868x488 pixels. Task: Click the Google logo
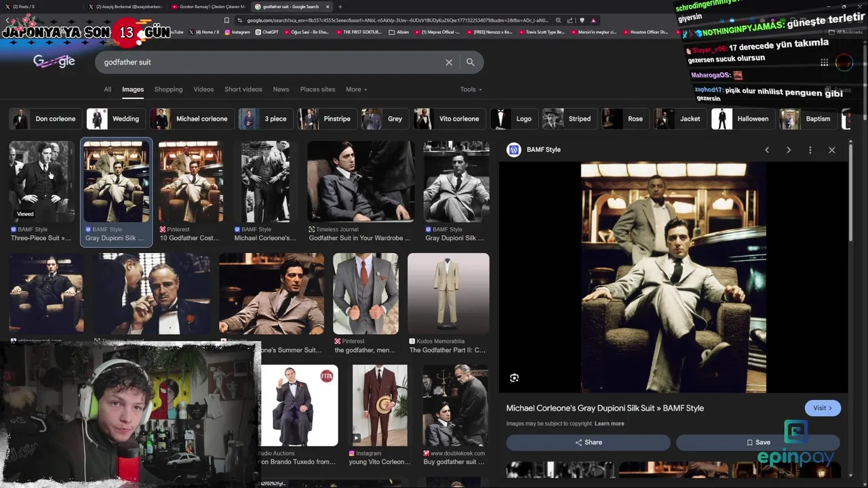54,62
